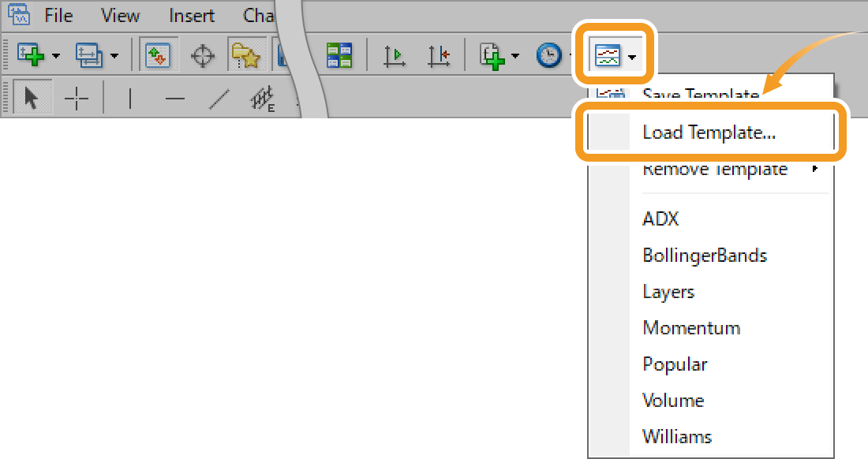Viewport: 868px width, 459px height.
Task: Open the Strategy Tester grid icon
Action: (339, 55)
